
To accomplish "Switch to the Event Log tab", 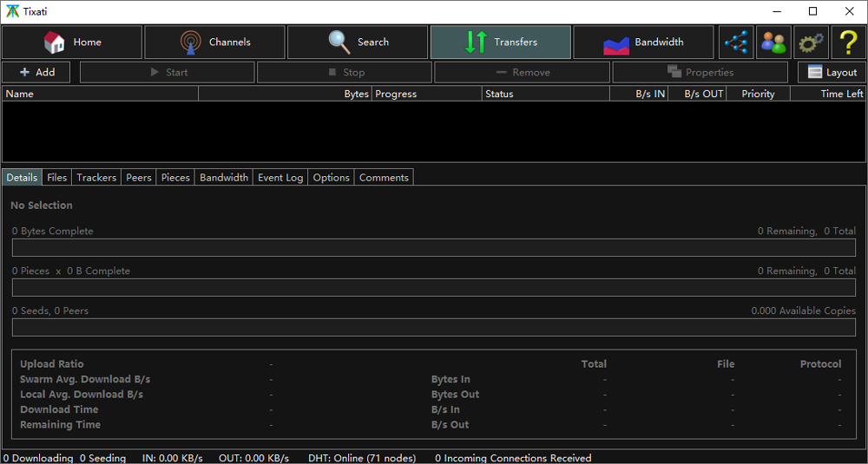I will 280,178.
